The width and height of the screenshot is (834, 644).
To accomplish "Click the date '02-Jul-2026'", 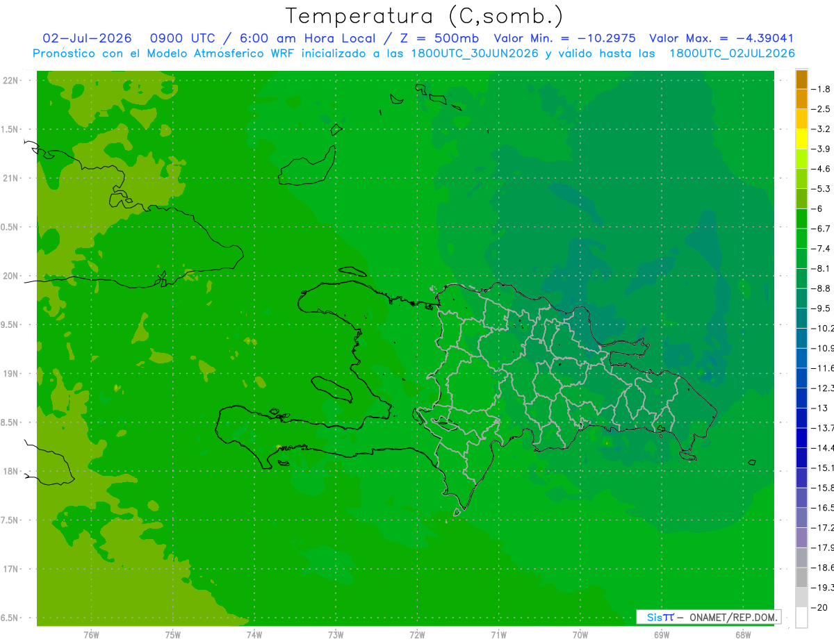I will coord(87,38).
